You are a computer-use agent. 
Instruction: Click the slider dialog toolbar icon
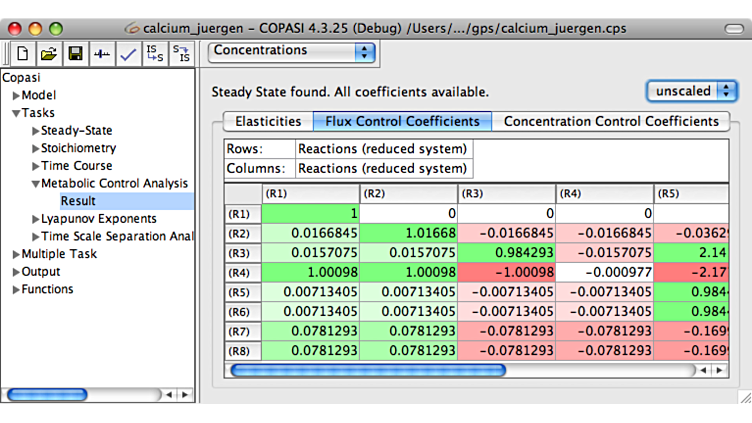[101, 54]
